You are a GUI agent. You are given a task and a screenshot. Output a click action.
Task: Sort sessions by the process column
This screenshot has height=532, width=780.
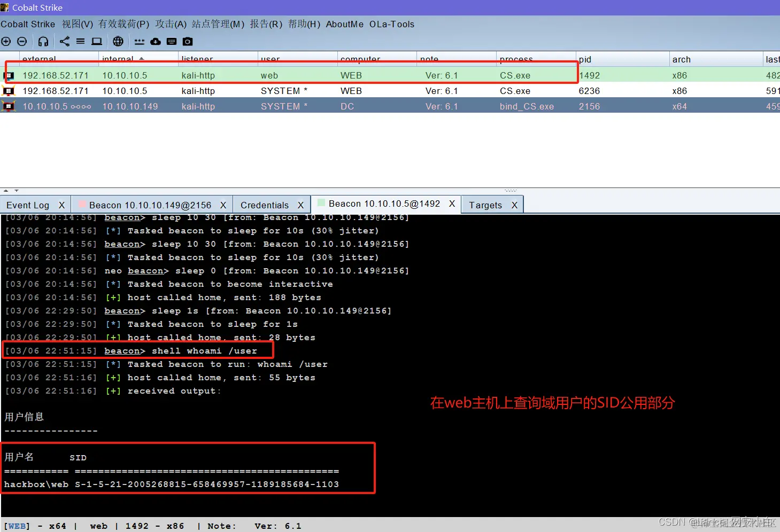coord(536,59)
